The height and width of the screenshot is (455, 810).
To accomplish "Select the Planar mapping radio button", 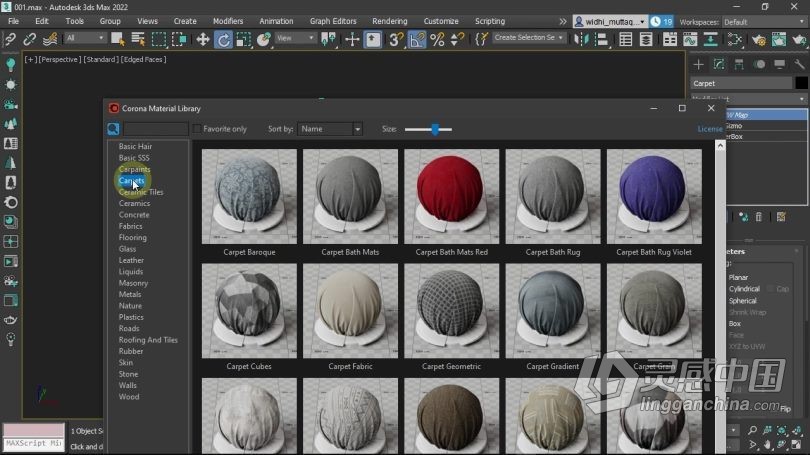I will tap(738, 277).
